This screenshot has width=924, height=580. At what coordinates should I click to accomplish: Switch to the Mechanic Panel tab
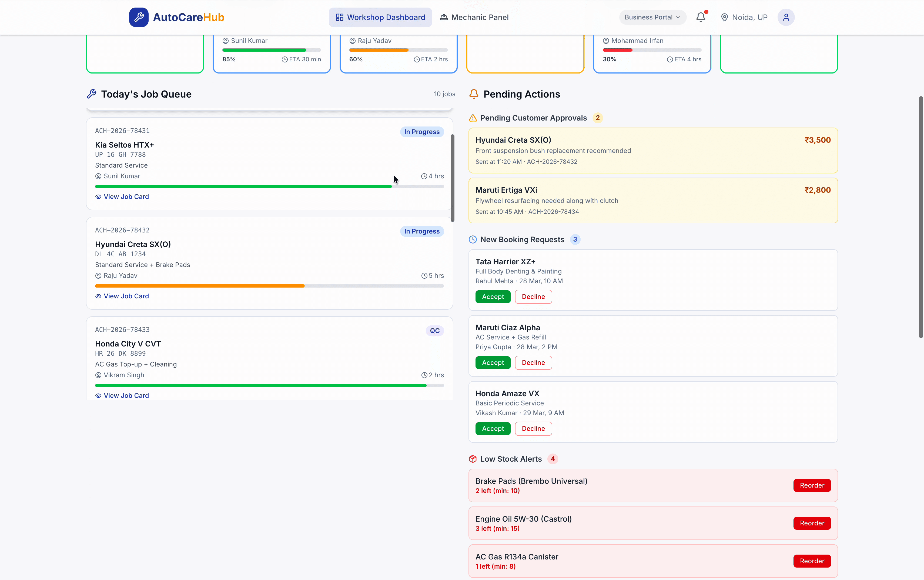click(x=474, y=17)
